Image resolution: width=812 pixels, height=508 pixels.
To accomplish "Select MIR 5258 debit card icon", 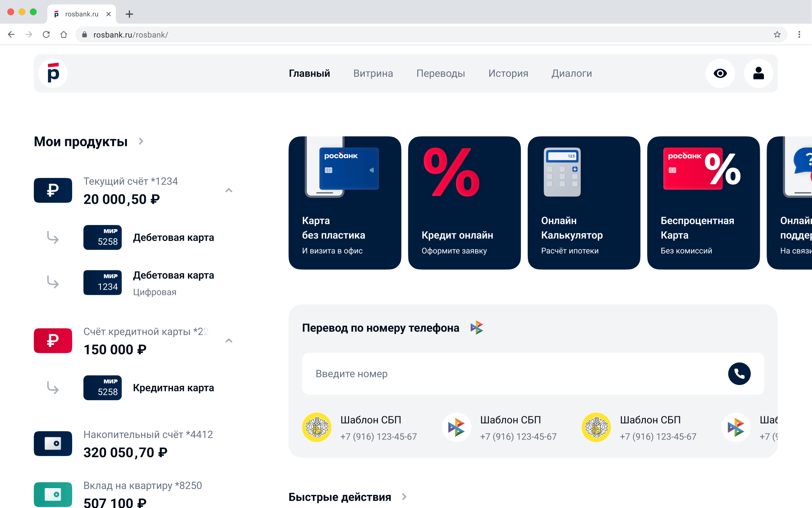I will (102, 237).
